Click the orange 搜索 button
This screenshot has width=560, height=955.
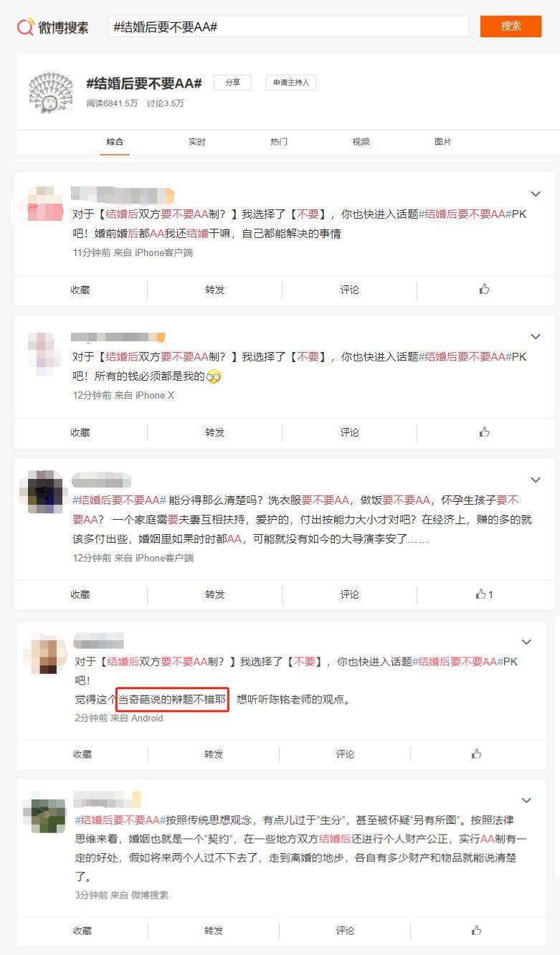(x=511, y=27)
